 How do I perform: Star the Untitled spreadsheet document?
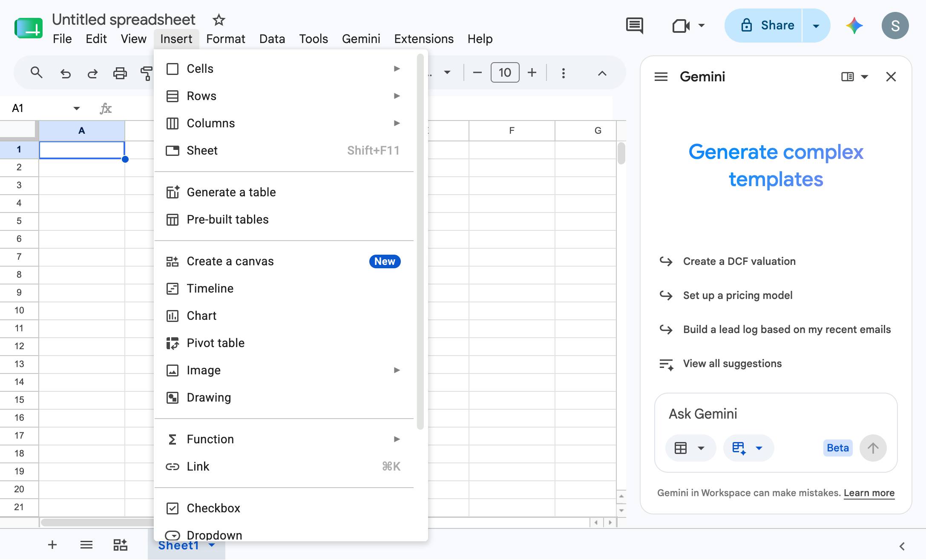click(219, 20)
